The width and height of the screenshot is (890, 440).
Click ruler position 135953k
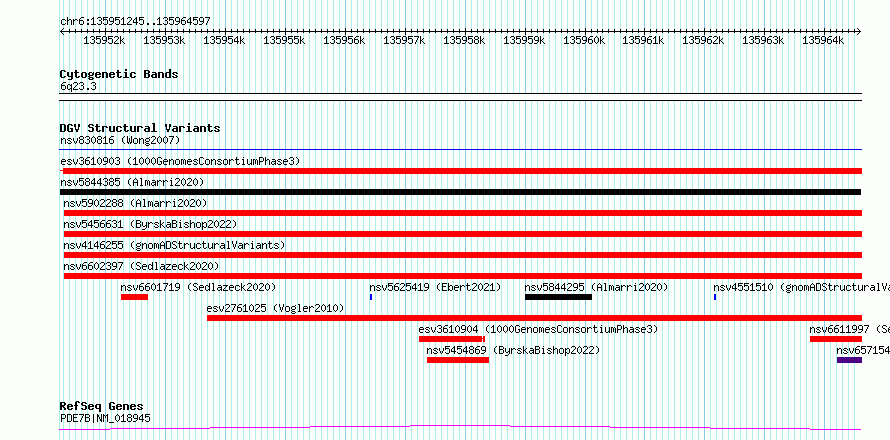[x=164, y=40]
